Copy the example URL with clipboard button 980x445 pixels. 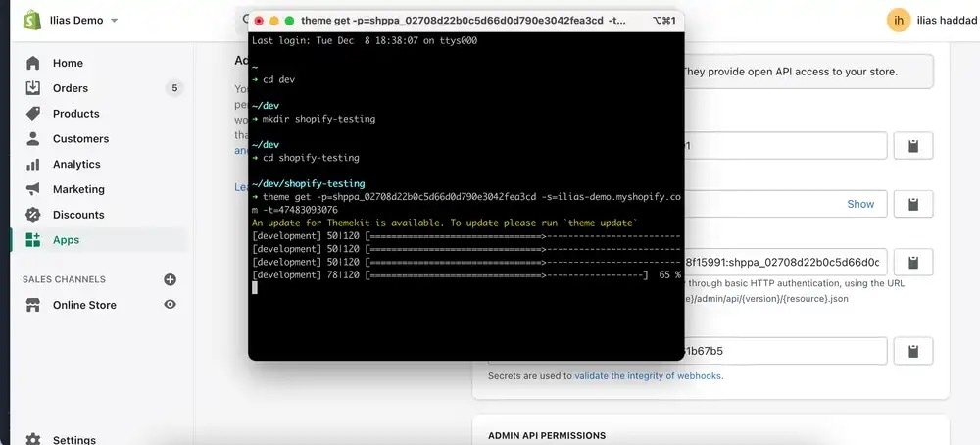click(912, 263)
